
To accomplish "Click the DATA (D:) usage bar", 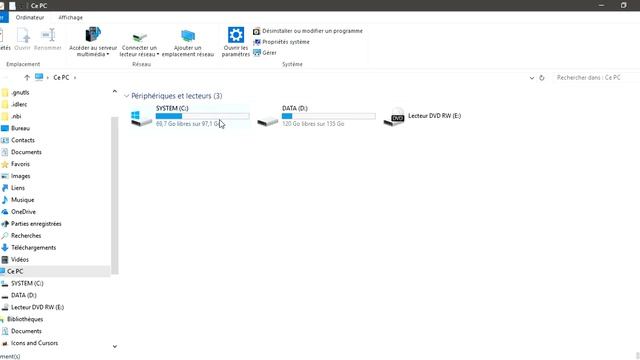I will (329, 116).
